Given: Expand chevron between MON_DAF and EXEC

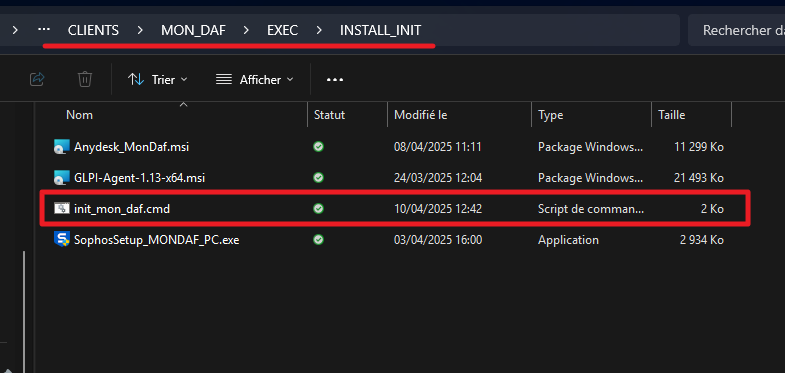Looking at the screenshot, I should coord(246,31).
